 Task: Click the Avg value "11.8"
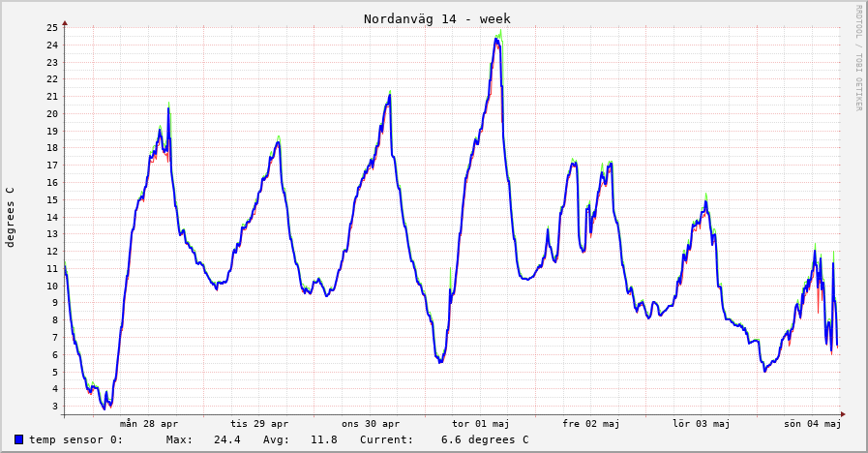(x=324, y=439)
